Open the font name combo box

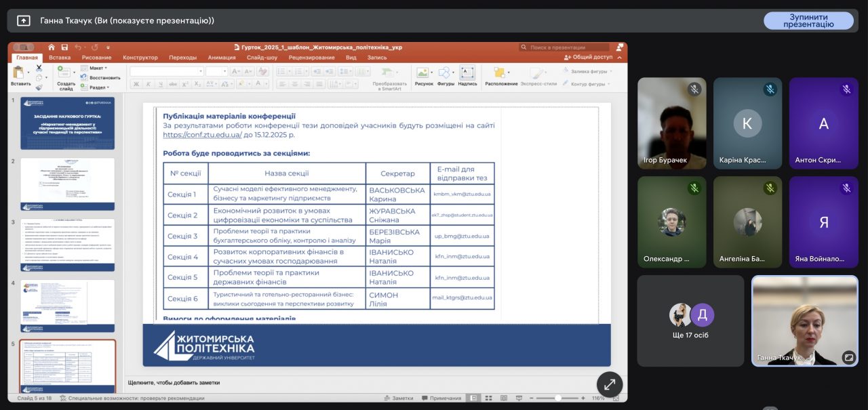(166, 71)
